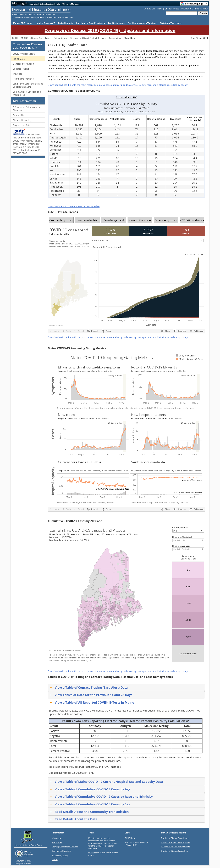Click the Export table to PDF link
The height and width of the screenshot is (868, 220).
point(126,97)
